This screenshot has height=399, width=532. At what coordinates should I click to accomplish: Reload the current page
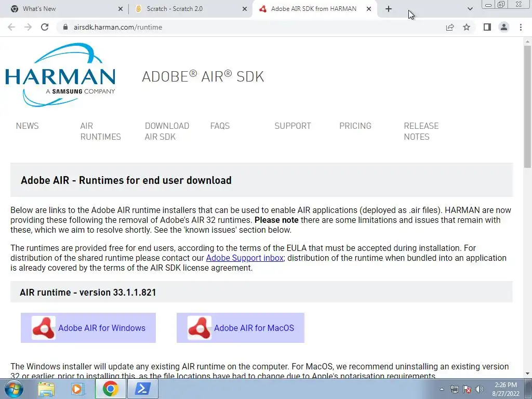(x=45, y=27)
